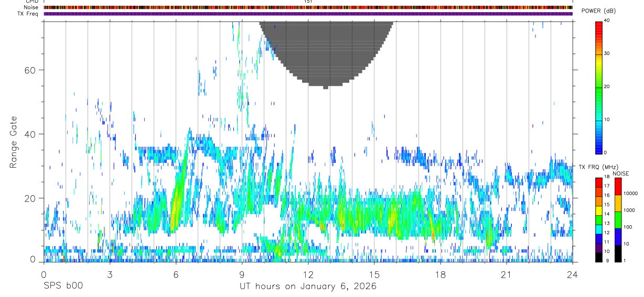
Task: Pick the green 100–1000 swatch in NOISE legend
Action: pos(618,220)
